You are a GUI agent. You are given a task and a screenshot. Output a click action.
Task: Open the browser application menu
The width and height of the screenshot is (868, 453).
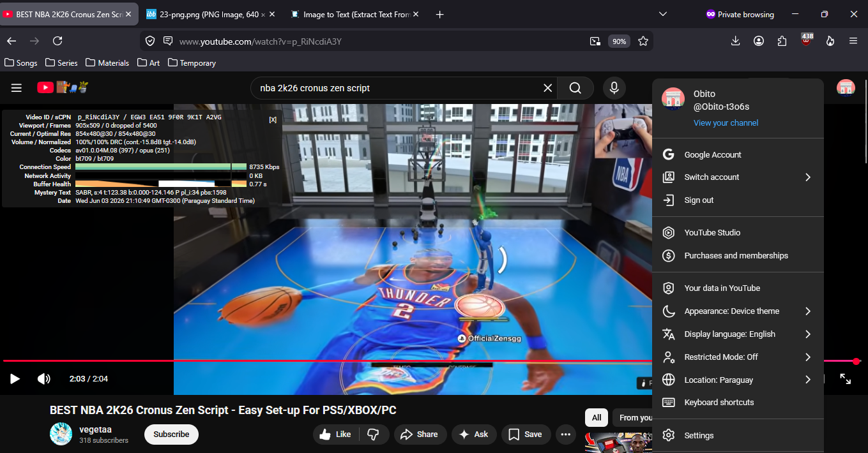[853, 41]
